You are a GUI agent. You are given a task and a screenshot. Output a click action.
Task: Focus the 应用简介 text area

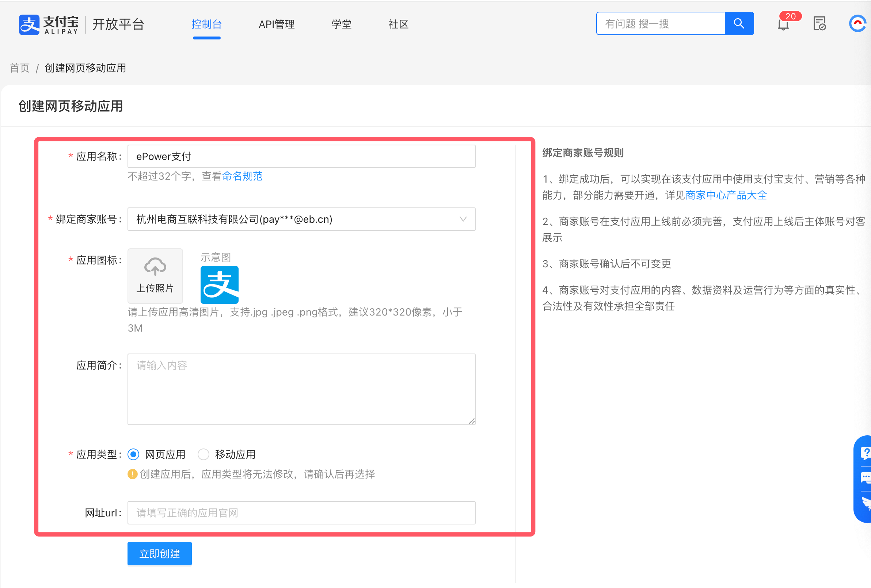click(x=301, y=389)
